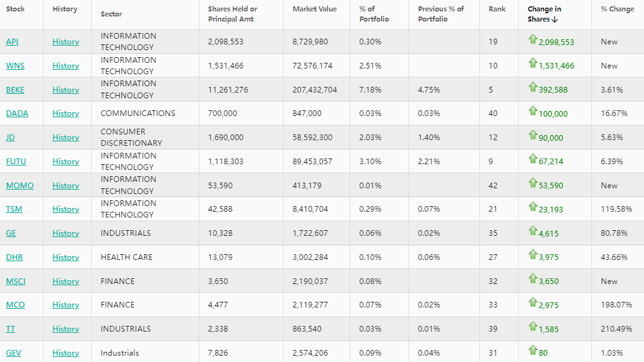Sort table by Stock column header
The width and height of the screenshot is (644, 362).
[x=15, y=9]
